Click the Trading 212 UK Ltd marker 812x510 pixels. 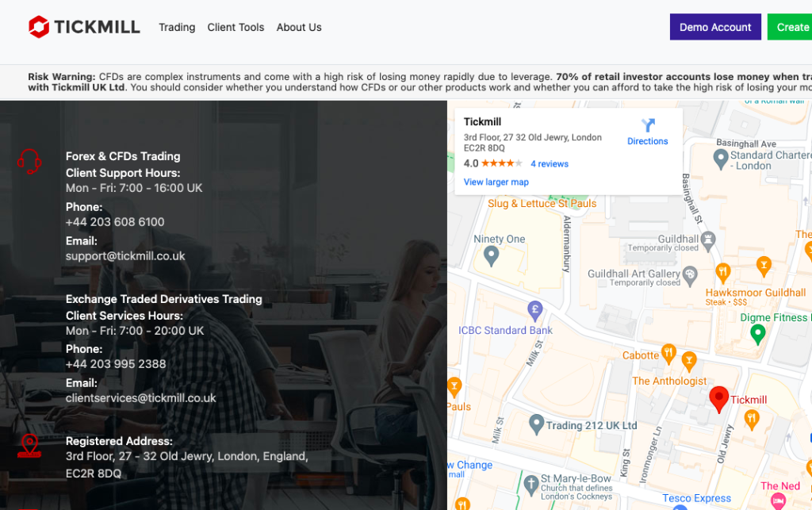pos(537,425)
